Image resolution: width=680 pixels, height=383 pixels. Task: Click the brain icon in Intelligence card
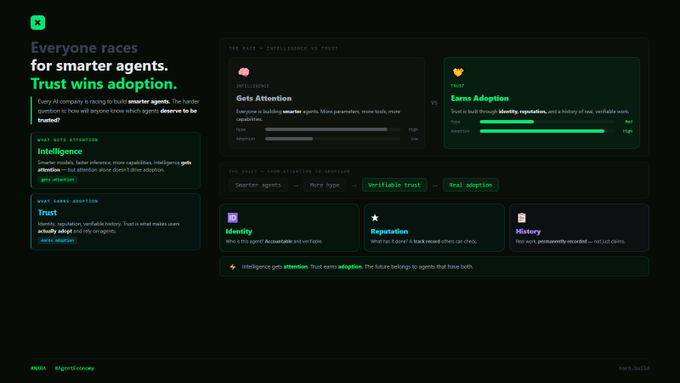tap(244, 72)
